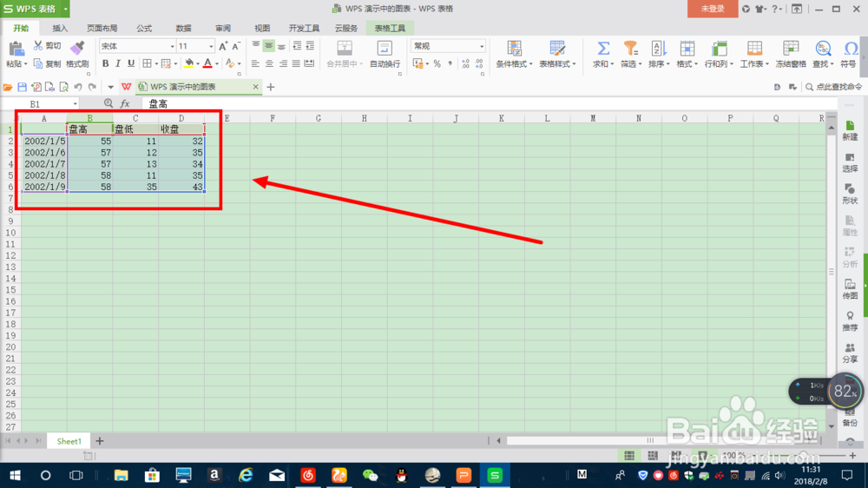
Task: Click the Cut (剪切) scissors button
Action: [x=47, y=46]
